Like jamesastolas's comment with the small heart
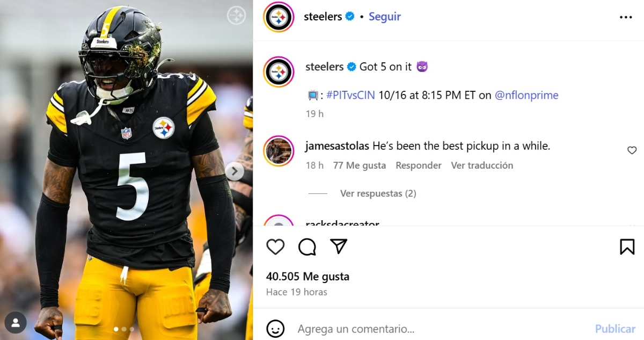 [x=632, y=150]
